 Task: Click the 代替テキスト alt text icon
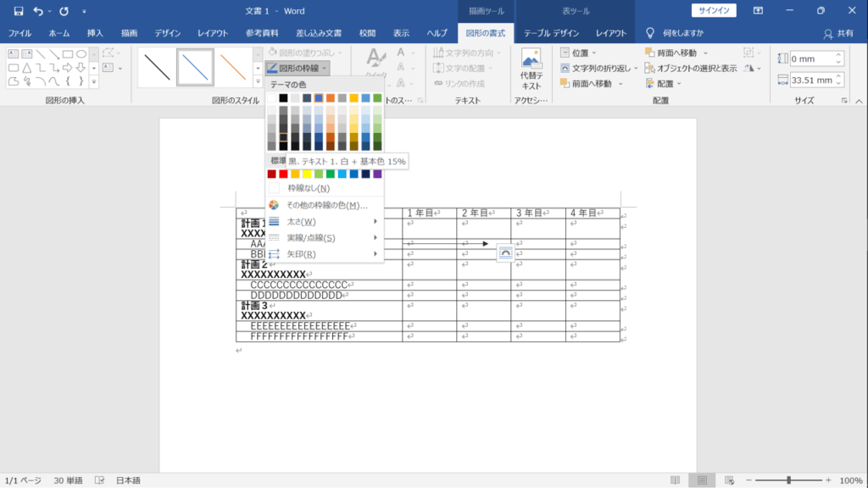[531, 69]
